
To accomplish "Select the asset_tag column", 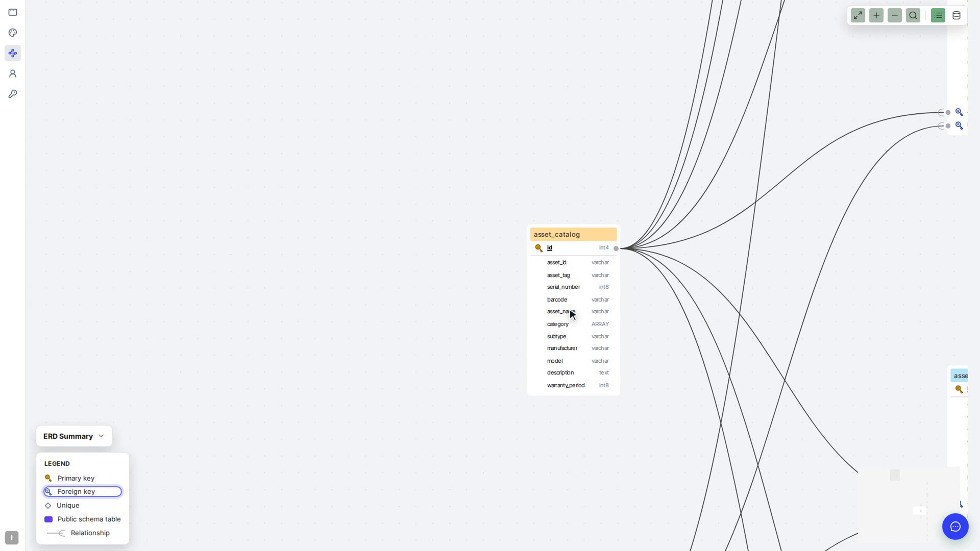I will point(573,275).
